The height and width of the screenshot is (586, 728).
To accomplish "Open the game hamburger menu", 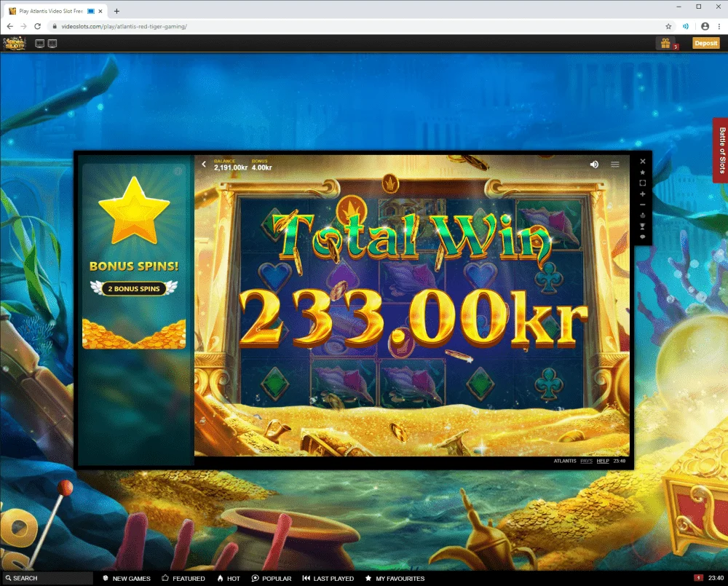I will pyautogui.click(x=614, y=165).
